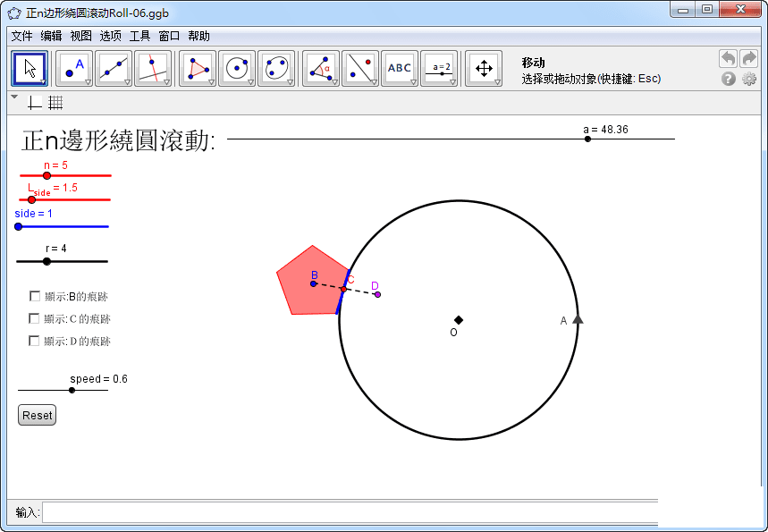
Task: Expand the Polygon tool dropdown arrow
Action: coord(211,81)
